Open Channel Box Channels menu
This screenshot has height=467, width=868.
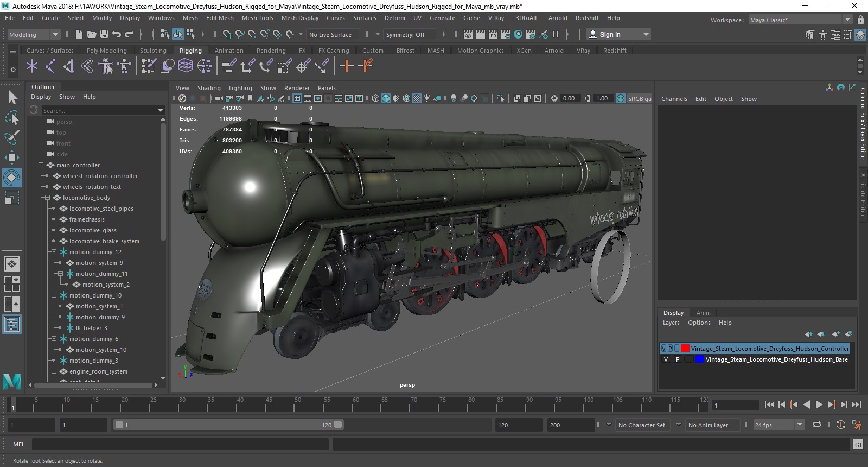(x=674, y=99)
